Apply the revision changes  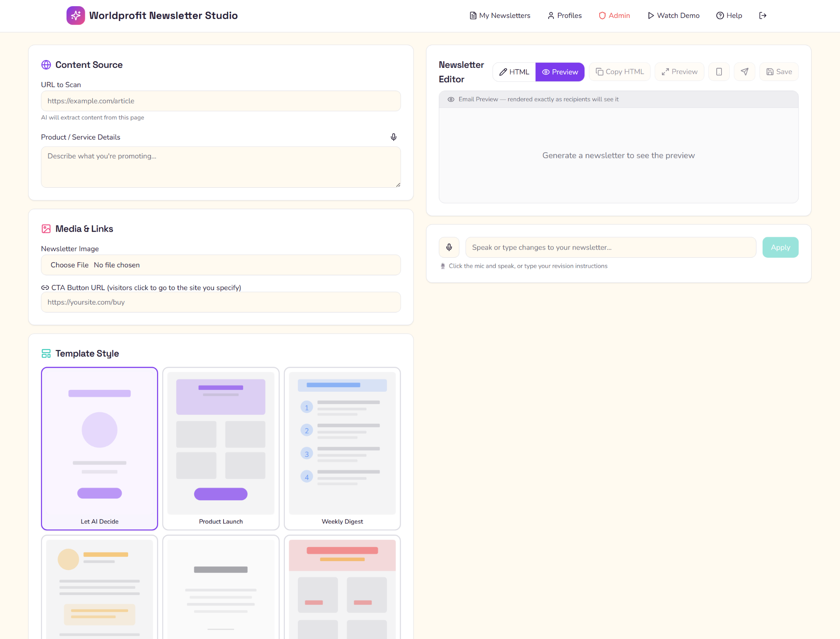click(x=780, y=247)
